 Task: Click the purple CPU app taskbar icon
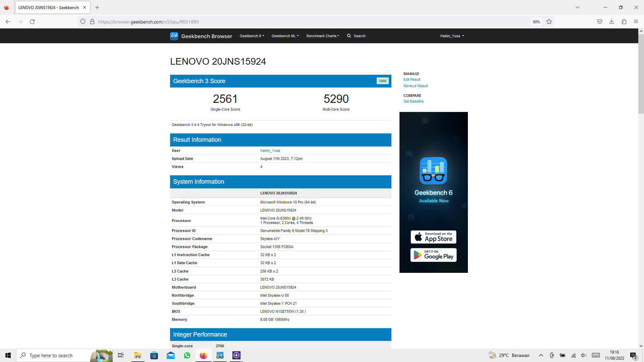coord(236,355)
